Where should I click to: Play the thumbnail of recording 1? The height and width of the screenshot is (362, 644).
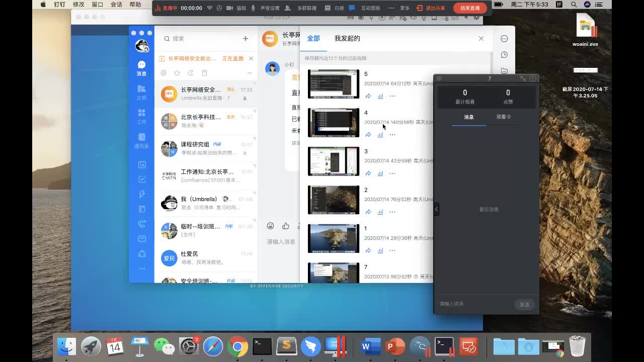[x=334, y=238]
